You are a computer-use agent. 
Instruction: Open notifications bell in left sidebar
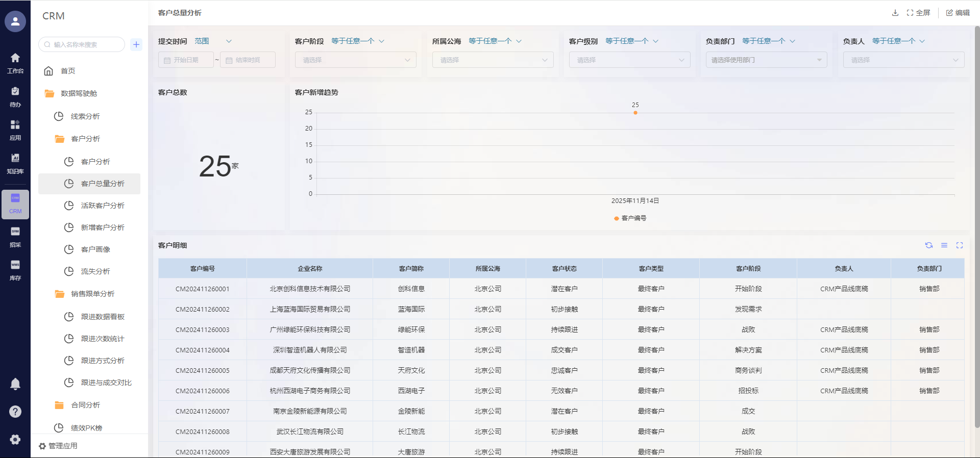pos(15,384)
